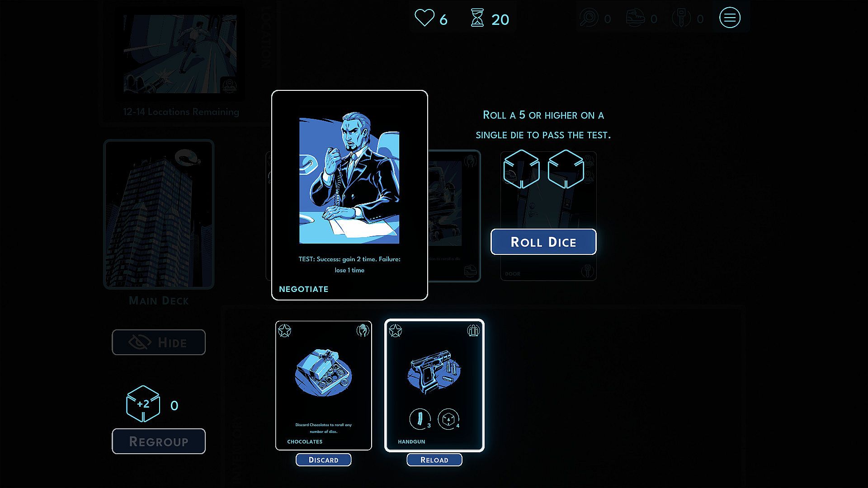Toggle Hide with the eye button

pos(159,342)
